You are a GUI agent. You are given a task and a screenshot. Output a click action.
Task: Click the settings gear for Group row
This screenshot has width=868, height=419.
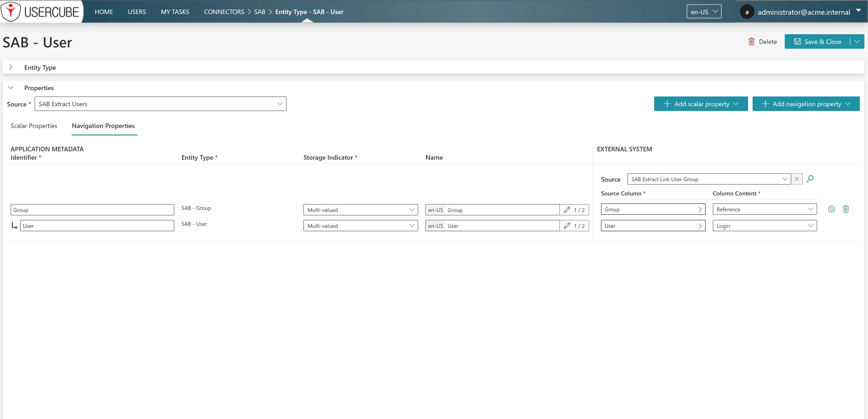click(x=831, y=209)
